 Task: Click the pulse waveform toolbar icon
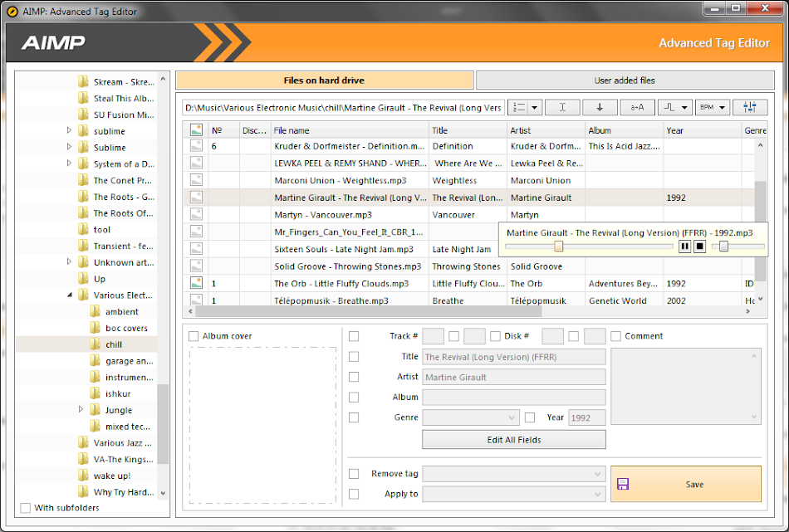(x=669, y=107)
